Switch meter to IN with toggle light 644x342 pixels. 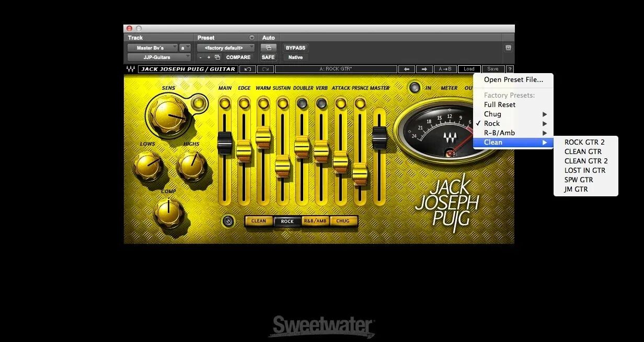coord(415,88)
